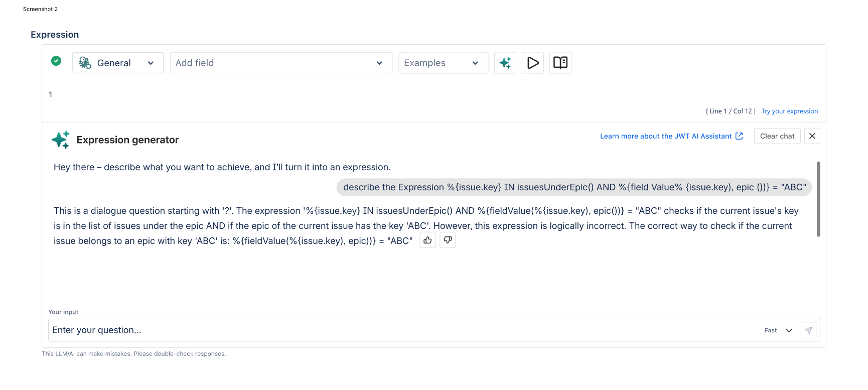Viewport: 868px width, 390px height.
Task: Click the Line 1 / Col 12 indicator
Action: [x=731, y=111]
